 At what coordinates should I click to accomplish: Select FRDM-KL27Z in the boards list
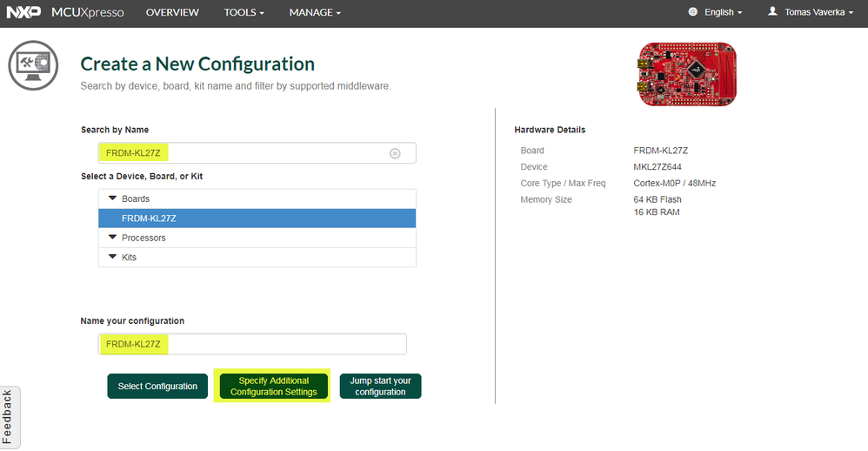click(257, 219)
